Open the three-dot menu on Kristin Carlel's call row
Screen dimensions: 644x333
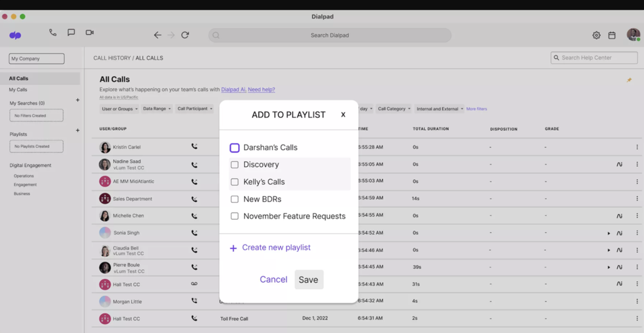coord(637,147)
